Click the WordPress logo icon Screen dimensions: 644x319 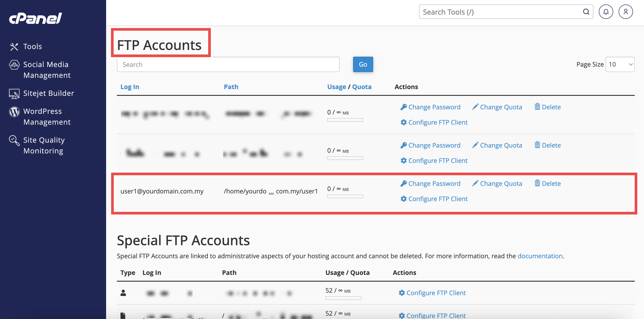pyautogui.click(x=14, y=112)
